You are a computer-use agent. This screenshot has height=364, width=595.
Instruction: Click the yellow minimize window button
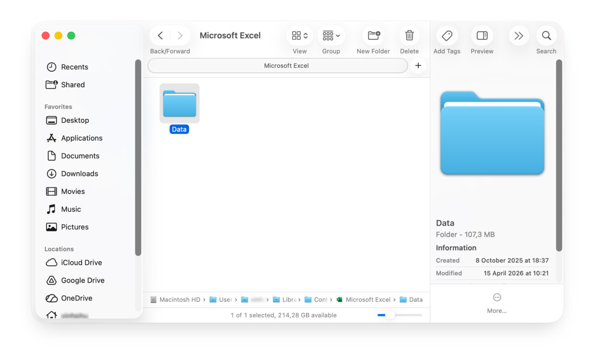(x=58, y=35)
